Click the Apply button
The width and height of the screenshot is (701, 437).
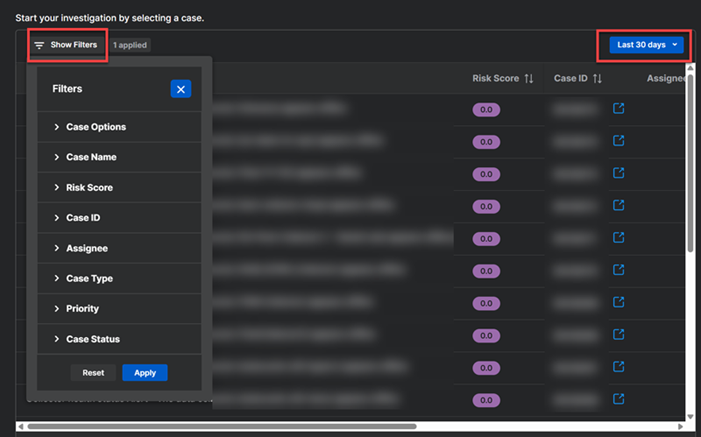(x=145, y=373)
